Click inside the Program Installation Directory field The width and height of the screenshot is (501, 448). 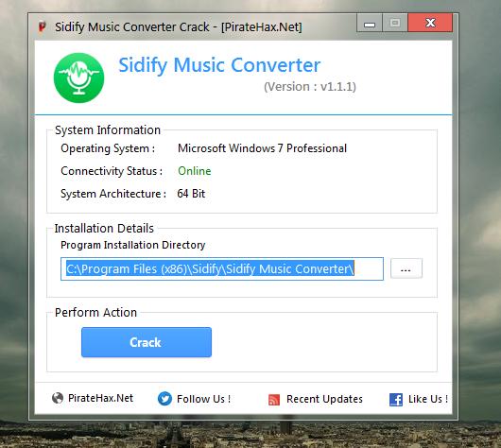coord(222,268)
